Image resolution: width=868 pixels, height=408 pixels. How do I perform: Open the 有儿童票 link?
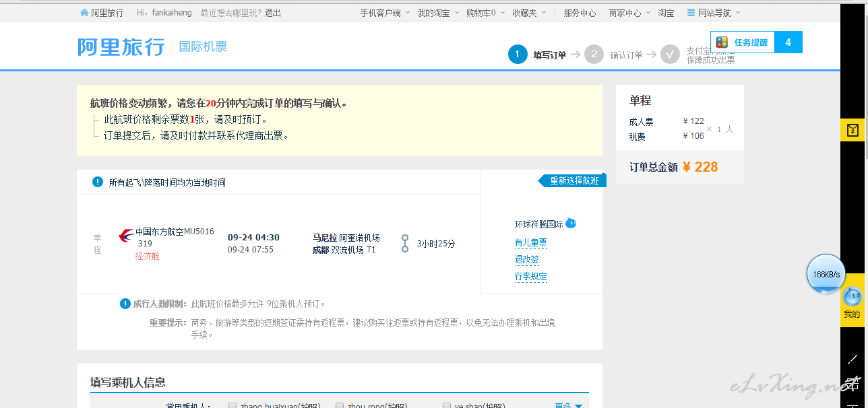point(530,242)
